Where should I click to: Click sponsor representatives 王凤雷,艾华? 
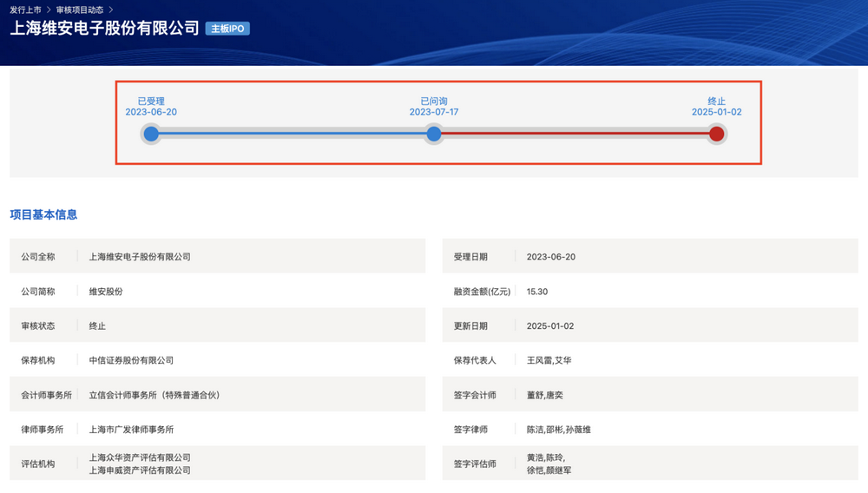point(549,360)
